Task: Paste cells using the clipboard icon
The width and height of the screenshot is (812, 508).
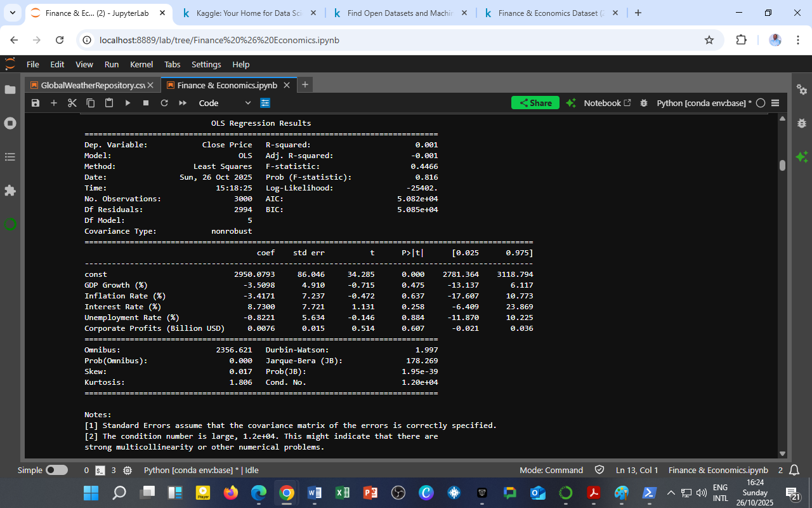Action: 108,102
